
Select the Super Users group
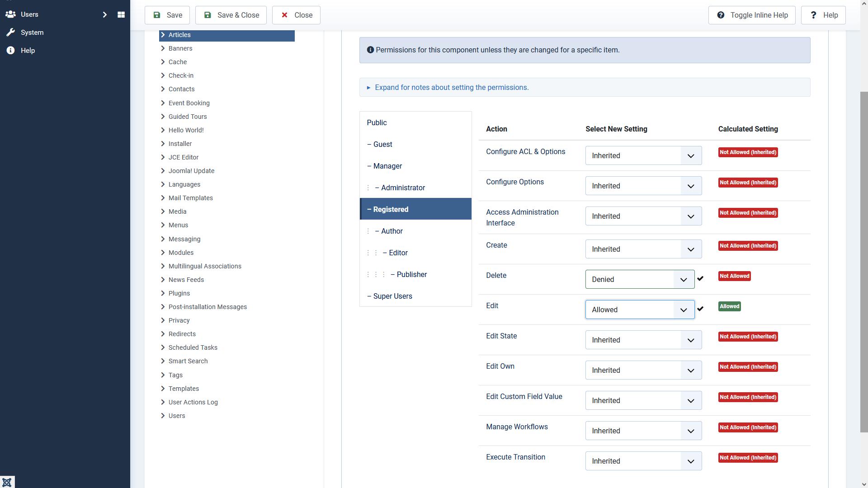(392, 296)
